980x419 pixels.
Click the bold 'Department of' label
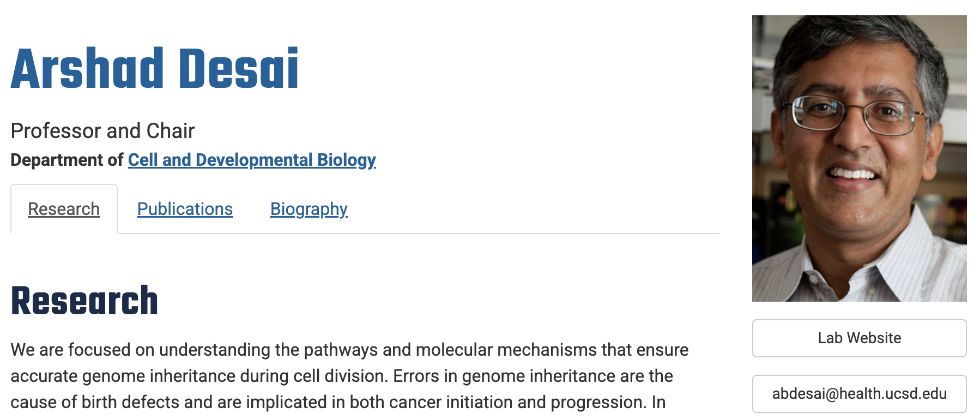pos(67,160)
